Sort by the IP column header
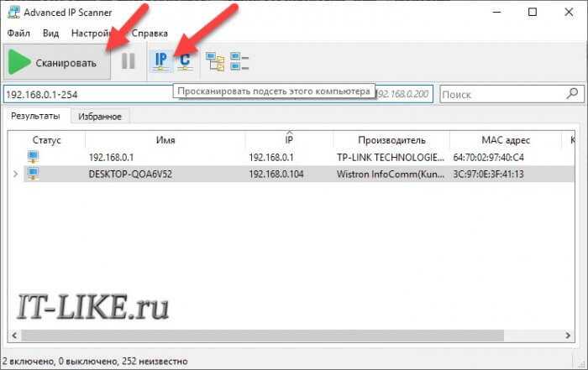This screenshot has height=370, width=588. click(289, 140)
